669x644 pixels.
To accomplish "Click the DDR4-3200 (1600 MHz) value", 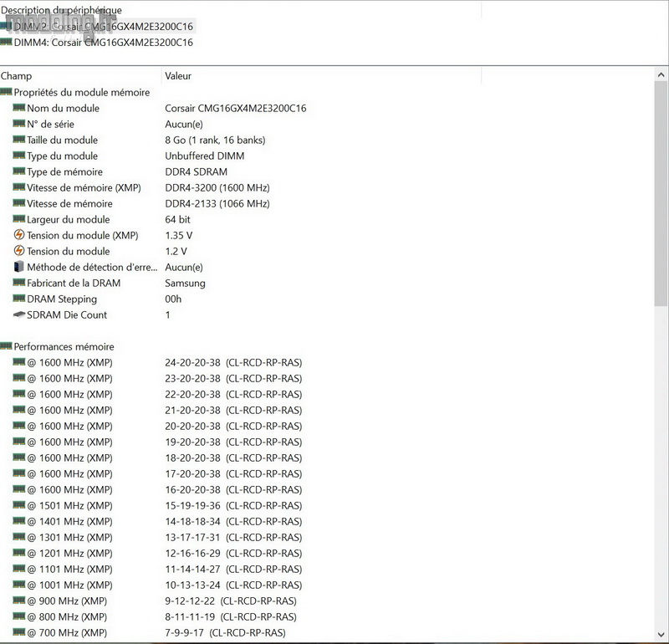I will [217, 188].
